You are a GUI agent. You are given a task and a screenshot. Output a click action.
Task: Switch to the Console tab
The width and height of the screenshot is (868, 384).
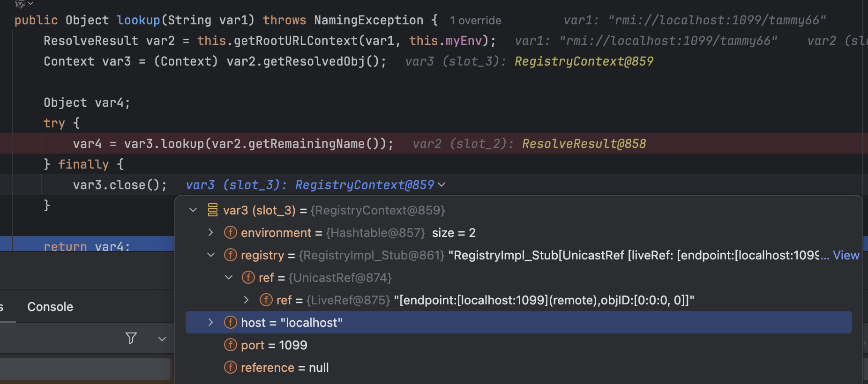pos(50,307)
